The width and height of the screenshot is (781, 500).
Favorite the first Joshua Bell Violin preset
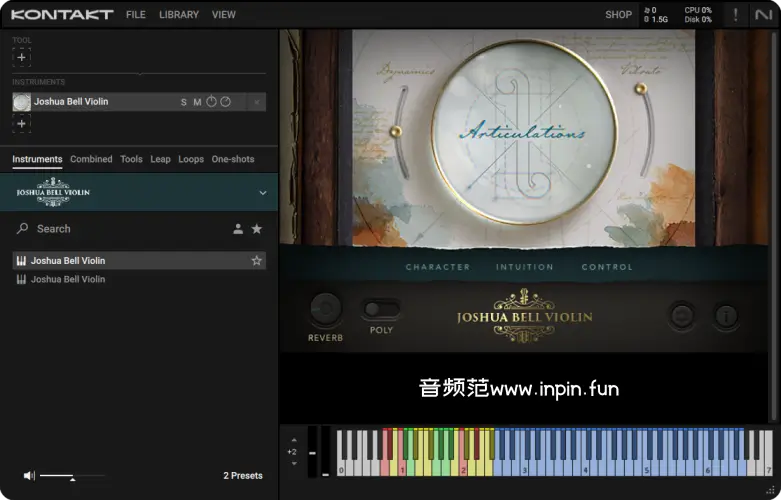257,260
